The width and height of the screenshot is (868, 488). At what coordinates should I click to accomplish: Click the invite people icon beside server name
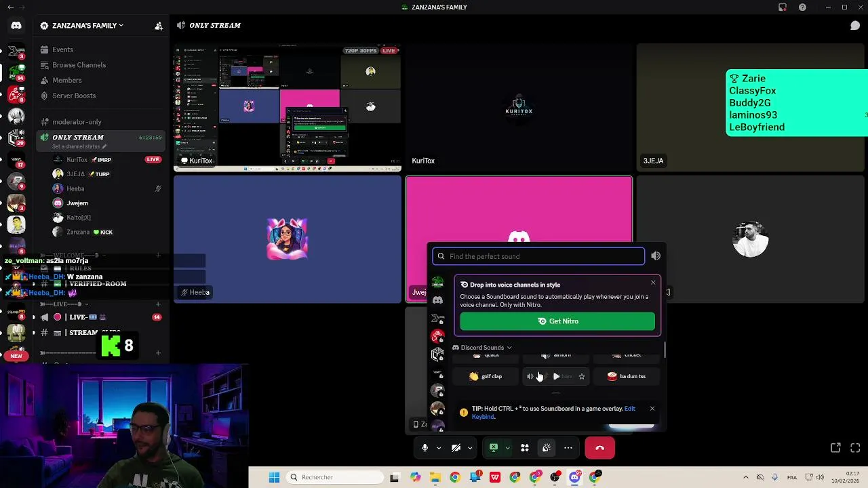coord(159,26)
